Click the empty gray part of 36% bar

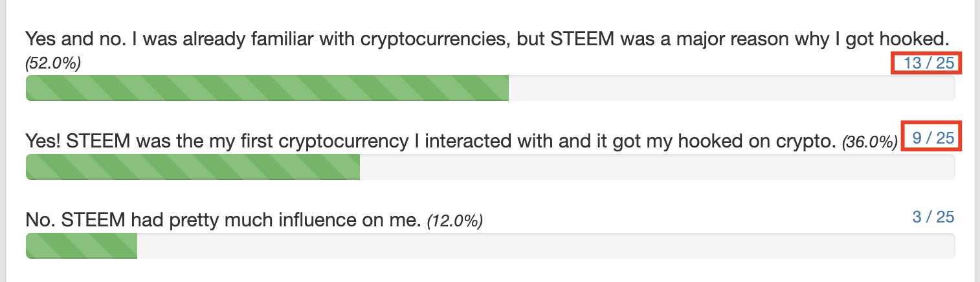coord(658,168)
